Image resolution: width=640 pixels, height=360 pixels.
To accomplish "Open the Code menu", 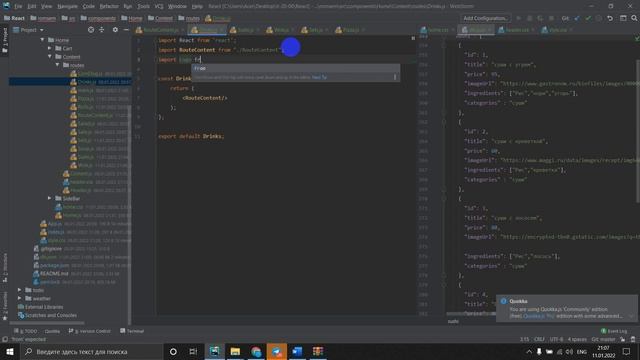I will [89, 7].
